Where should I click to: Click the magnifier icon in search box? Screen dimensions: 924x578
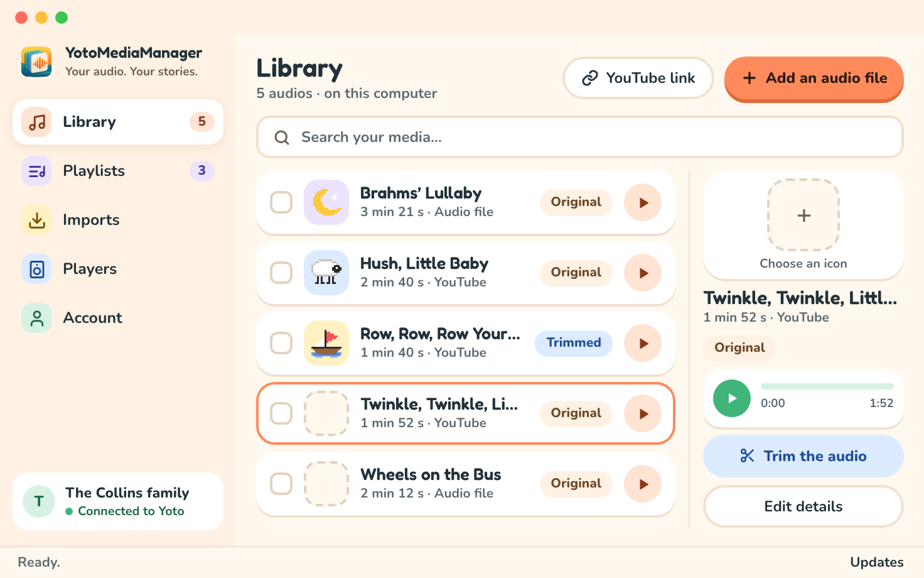coord(282,138)
